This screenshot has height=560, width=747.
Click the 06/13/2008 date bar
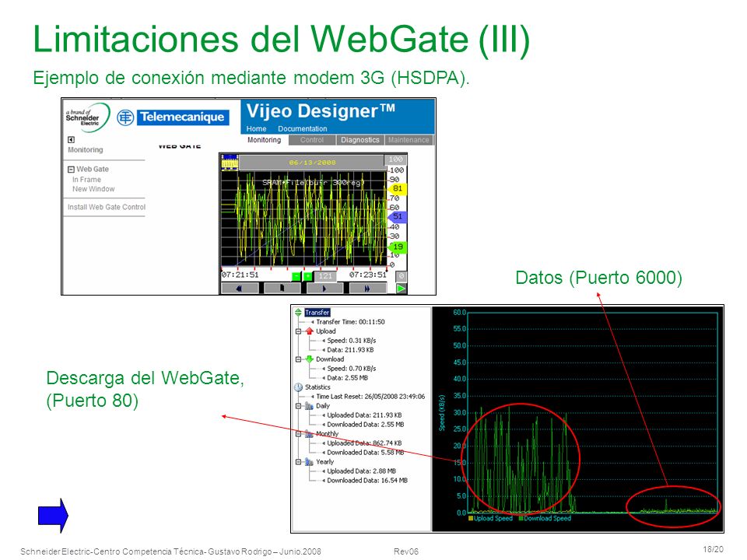click(313, 163)
